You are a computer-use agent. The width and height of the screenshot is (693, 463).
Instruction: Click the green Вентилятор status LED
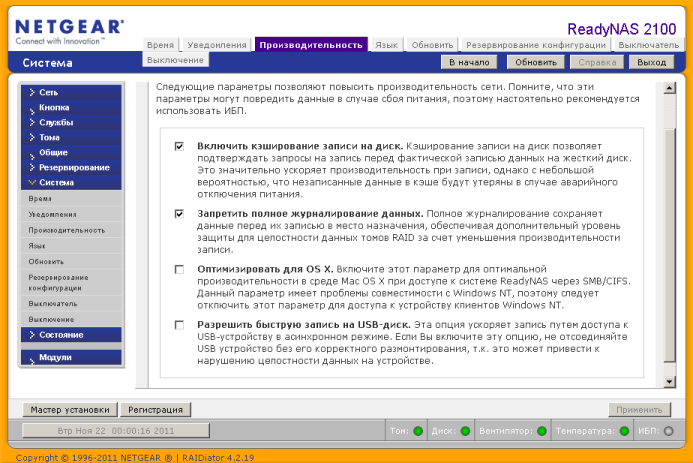pos(542,431)
